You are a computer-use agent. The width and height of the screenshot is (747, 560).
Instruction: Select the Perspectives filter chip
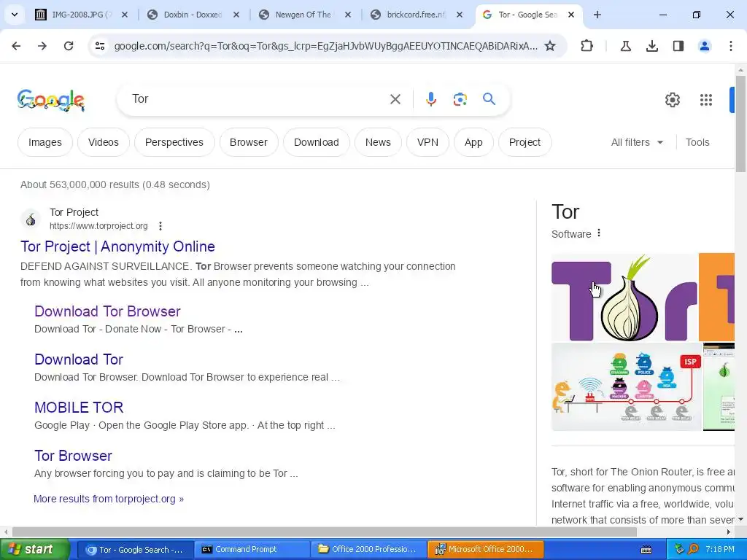(174, 142)
